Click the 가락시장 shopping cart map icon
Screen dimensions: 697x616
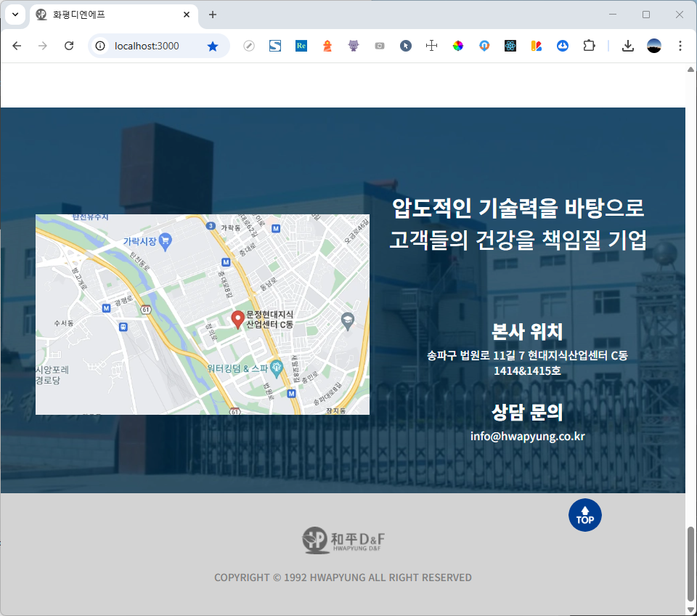165,240
